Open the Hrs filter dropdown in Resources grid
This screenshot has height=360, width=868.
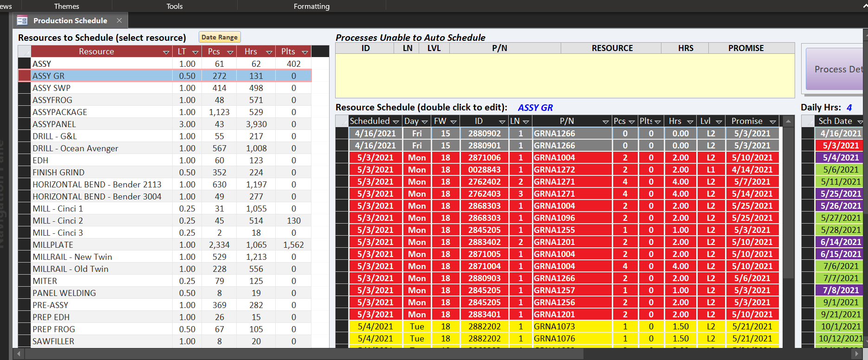(269, 52)
